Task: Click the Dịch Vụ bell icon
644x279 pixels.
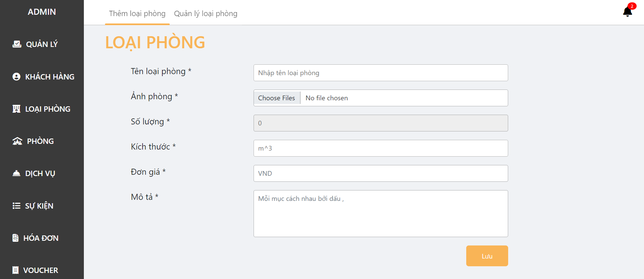Action: (16, 173)
